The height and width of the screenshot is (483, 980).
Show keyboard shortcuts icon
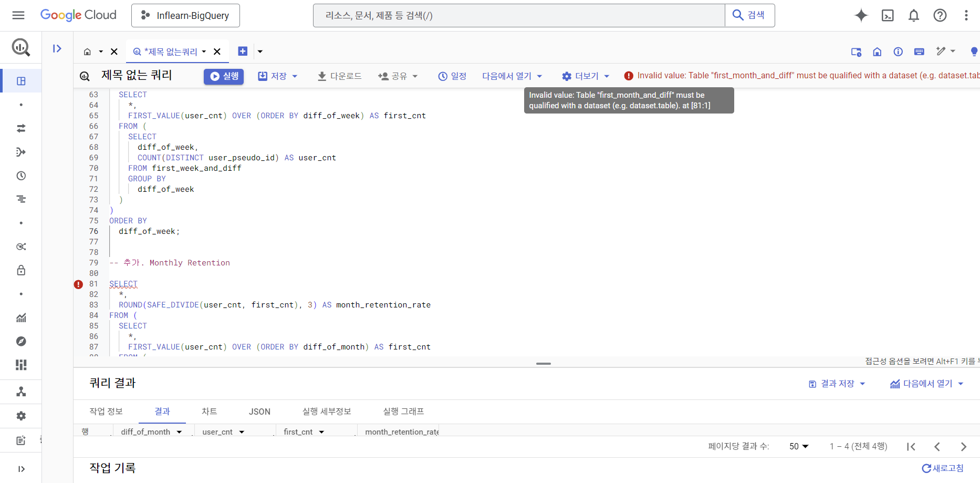pyautogui.click(x=919, y=52)
